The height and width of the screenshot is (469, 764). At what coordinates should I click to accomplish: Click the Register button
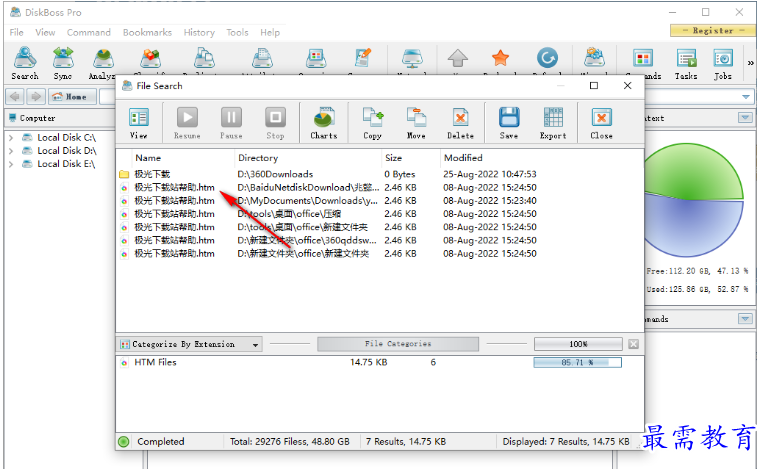click(713, 30)
